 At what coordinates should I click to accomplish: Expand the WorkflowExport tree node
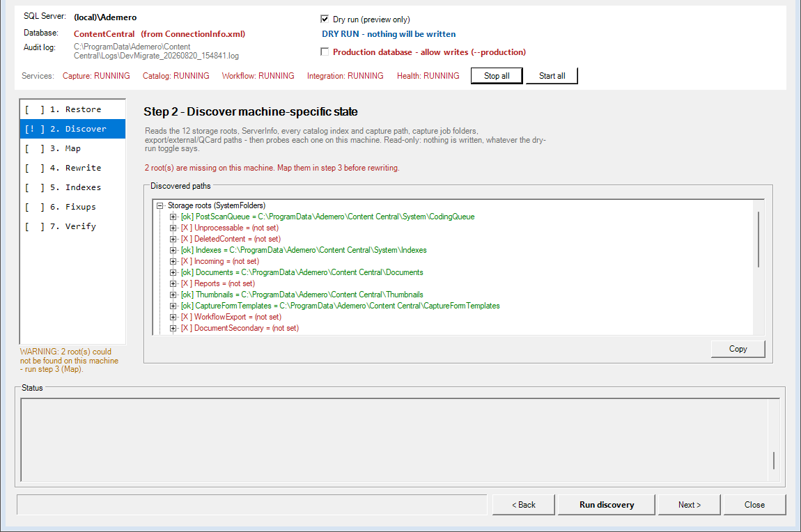pyautogui.click(x=173, y=317)
